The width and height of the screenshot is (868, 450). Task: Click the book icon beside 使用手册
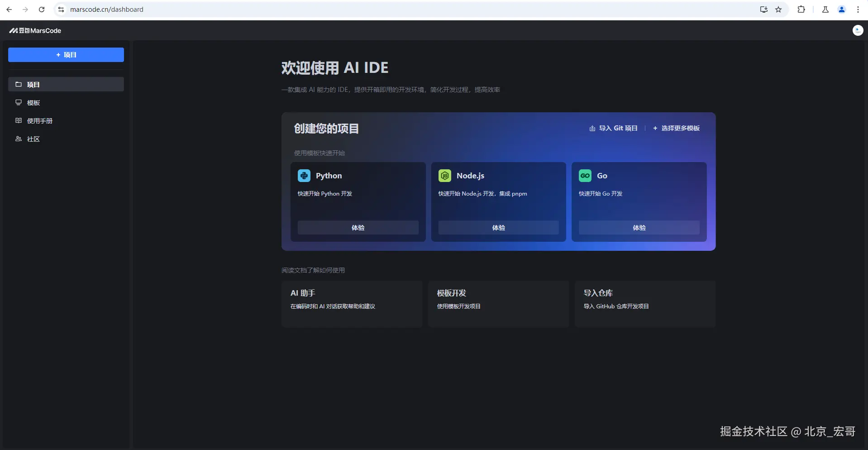(19, 120)
